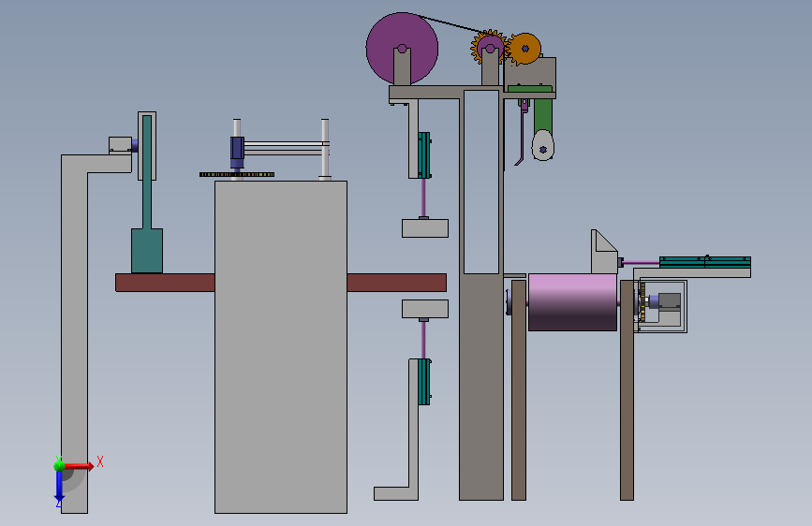Select the toothed rack strip
The width and height of the screenshot is (812, 526).
237,174
